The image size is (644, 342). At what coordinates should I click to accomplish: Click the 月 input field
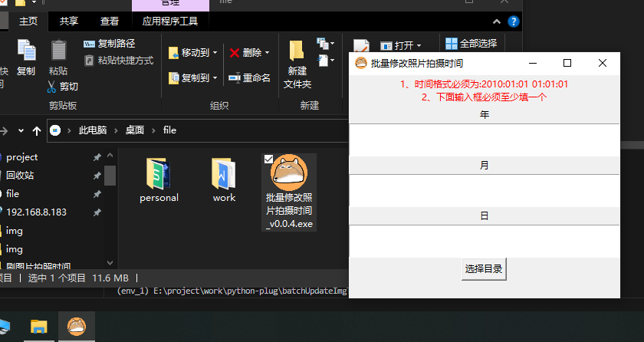click(485, 190)
